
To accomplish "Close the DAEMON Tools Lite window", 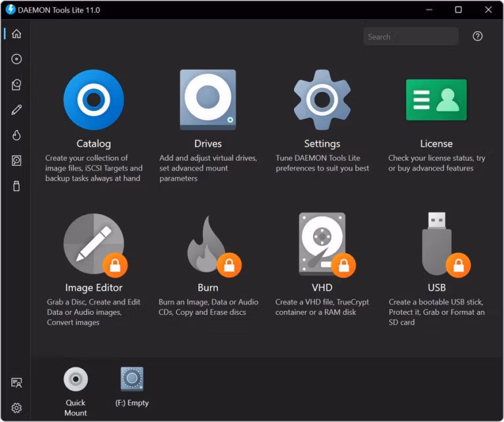I will pos(488,10).
